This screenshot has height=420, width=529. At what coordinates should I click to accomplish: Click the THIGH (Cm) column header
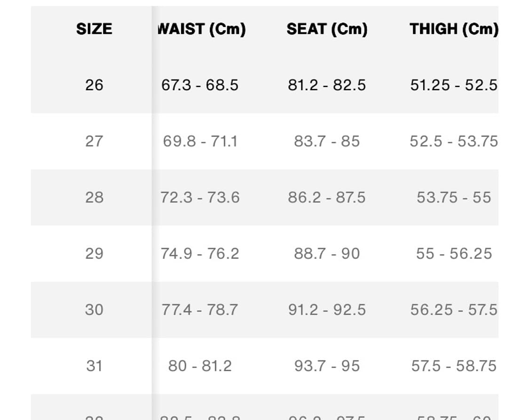(454, 29)
